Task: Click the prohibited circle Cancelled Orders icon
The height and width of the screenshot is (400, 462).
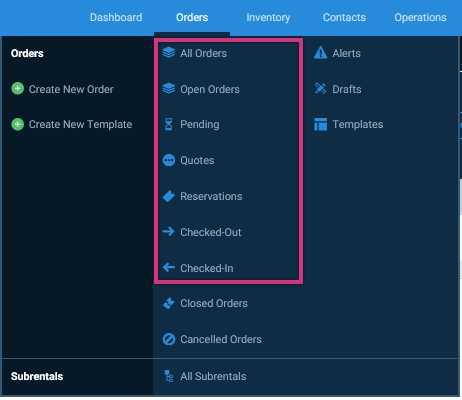Action: 169,339
